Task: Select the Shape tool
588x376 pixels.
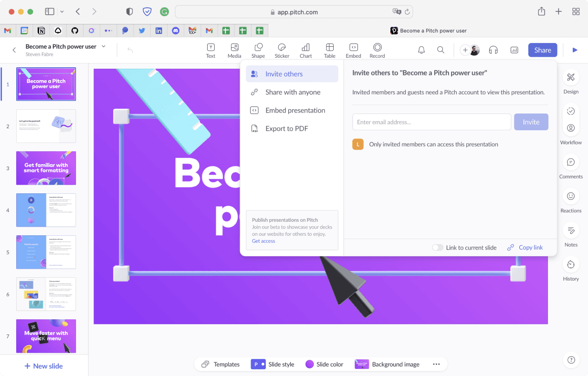Action: pos(258,50)
